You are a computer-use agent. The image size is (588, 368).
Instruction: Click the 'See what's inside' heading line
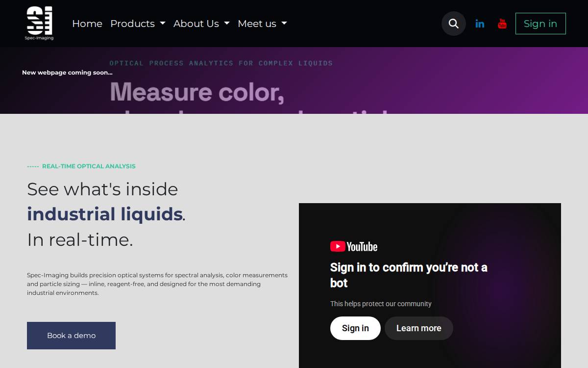(102, 189)
